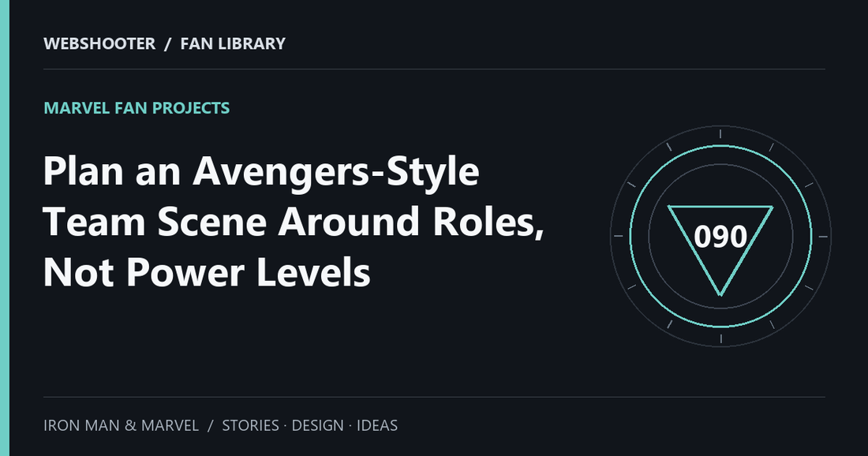Image resolution: width=868 pixels, height=456 pixels.
Task: Select the arc reactor triangle emblem
Action: (x=720, y=250)
